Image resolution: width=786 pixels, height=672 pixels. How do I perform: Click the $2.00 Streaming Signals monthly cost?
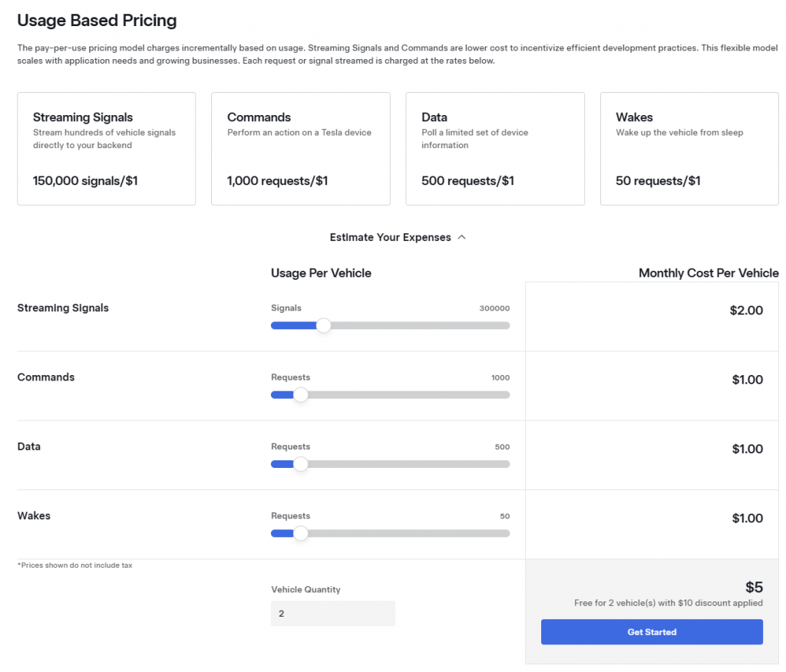pyautogui.click(x=746, y=311)
